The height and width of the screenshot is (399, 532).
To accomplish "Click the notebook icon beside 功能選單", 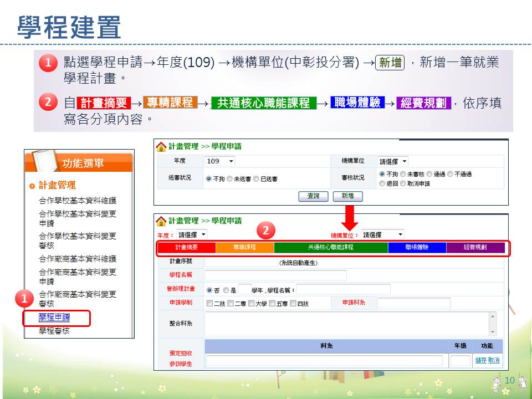I will [45, 161].
